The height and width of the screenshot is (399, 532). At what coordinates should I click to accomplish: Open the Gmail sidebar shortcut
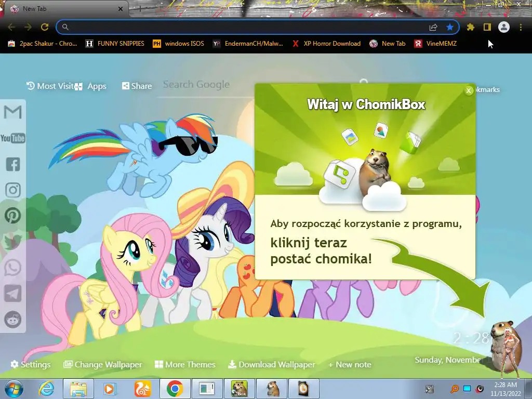point(13,112)
